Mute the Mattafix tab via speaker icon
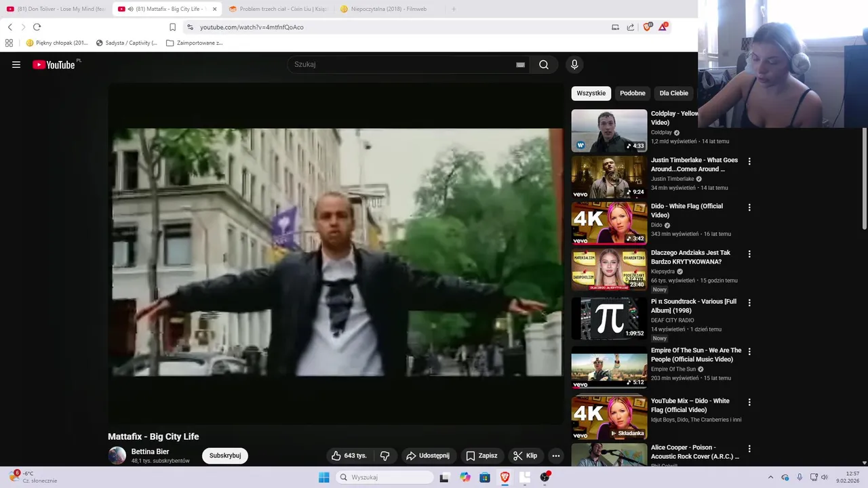The height and width of the screenshot is (488, 868). click(x=130, y=9)
